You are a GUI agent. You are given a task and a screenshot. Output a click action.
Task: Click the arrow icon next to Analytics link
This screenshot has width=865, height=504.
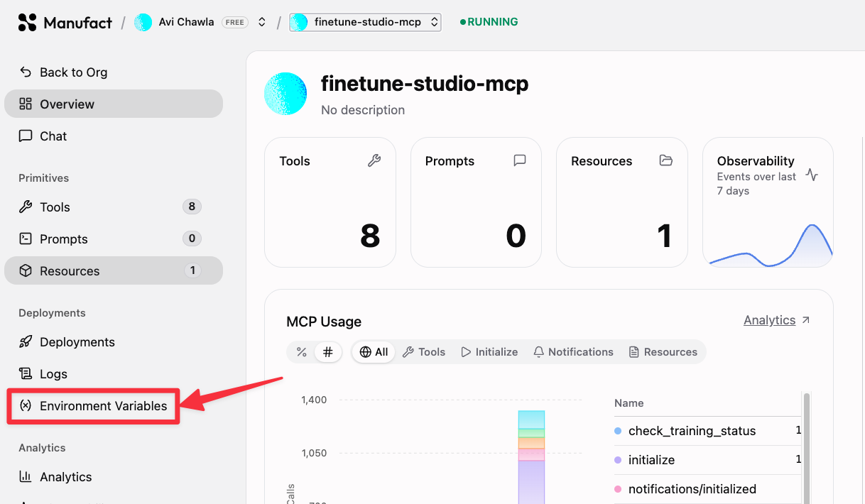point(805,320)
